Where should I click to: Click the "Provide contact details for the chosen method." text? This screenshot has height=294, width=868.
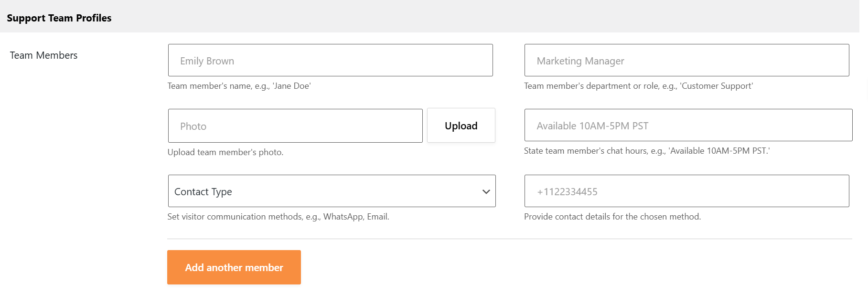(x=612, y=217)
